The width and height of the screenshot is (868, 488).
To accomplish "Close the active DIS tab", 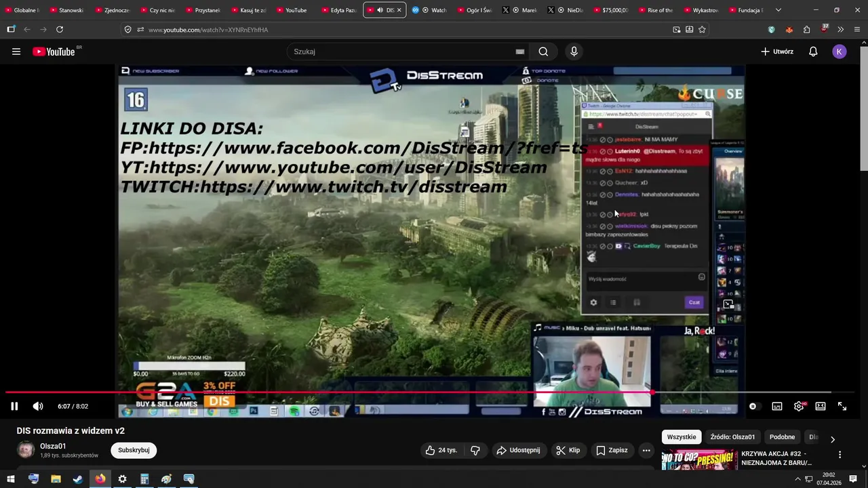I will pos(399,10).
